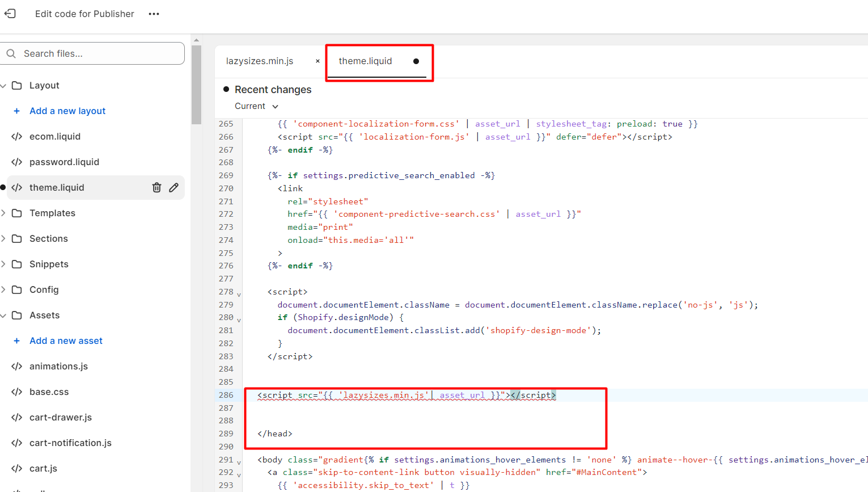Click plus icon beside Add a new layout
The height and width of the screenshot is (492, 868).
[16, 111]
